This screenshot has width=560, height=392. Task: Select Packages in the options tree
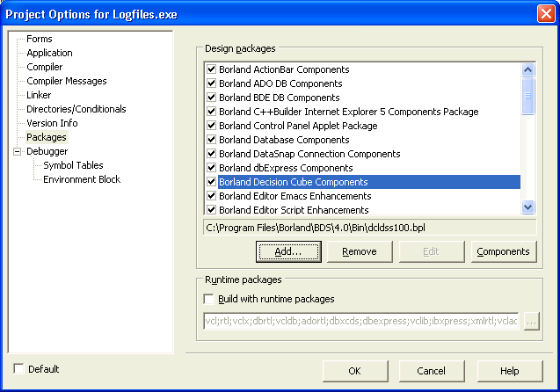[47, 137]
